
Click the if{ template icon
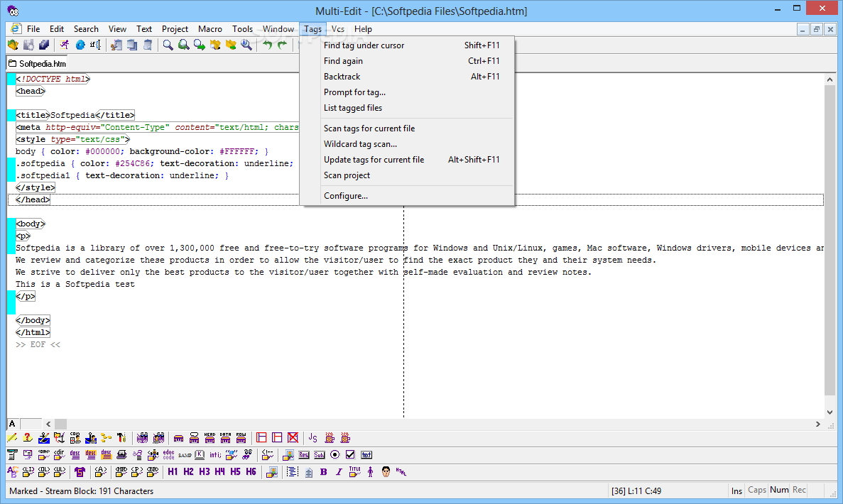[95, 45]
